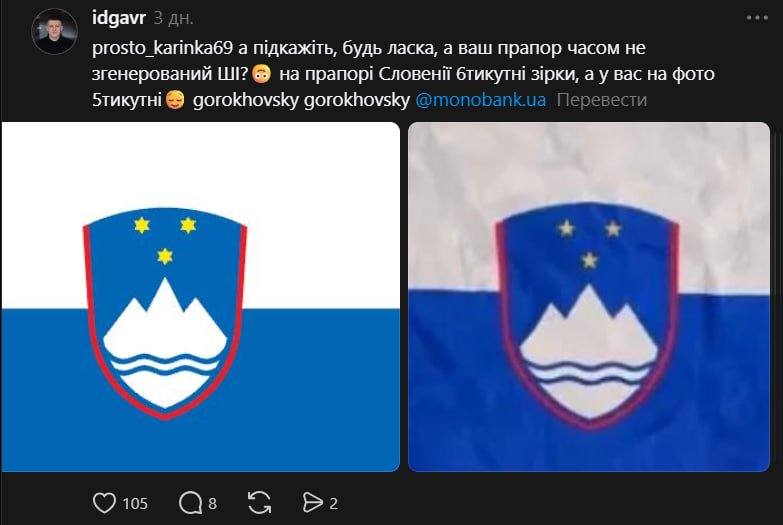The height and width of the screenshot is (525, 783).
Task: Click the post timestamp 3 дн.
Action: pyautogui.click(x=173, y=18)
